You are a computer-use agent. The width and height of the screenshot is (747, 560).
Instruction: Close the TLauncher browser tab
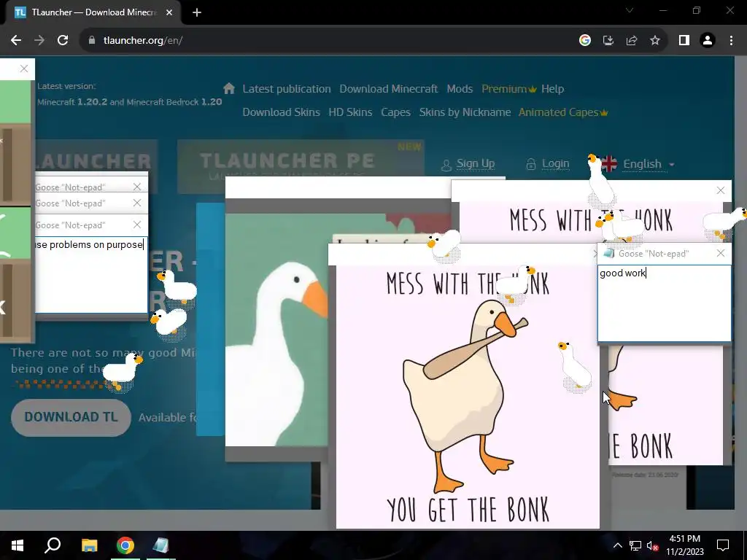[x=169, y=12]
